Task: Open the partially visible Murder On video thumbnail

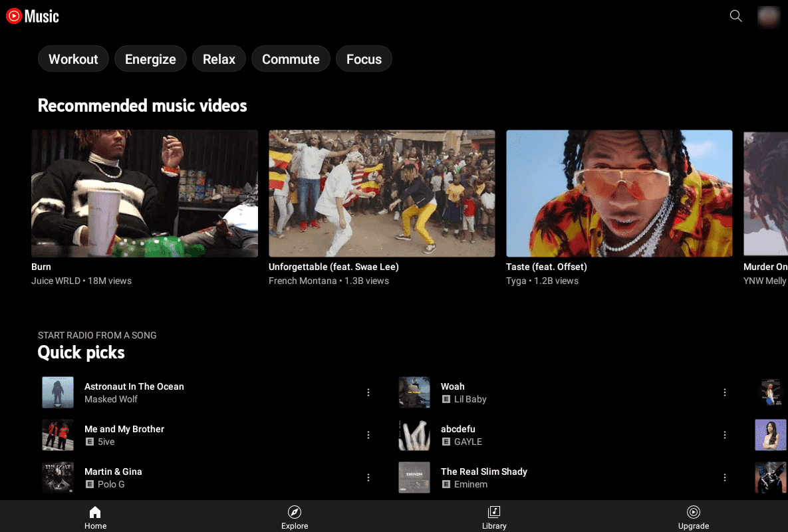Action: click(x=766, y=194)
